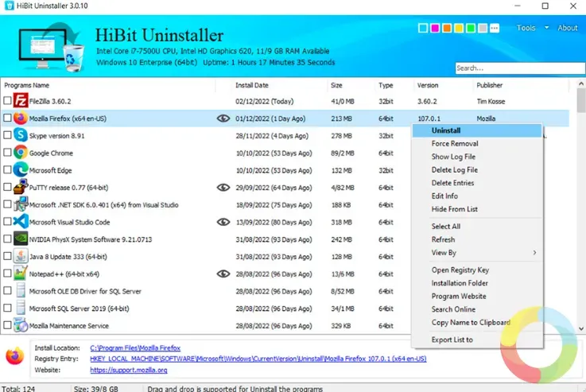
Task: Choose Installation Folder entry
Action: click(477, 283)
